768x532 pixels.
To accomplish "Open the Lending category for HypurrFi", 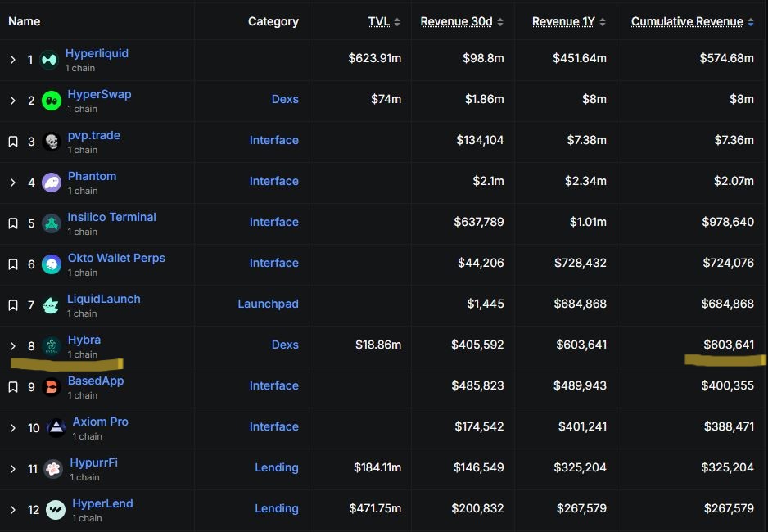I will pyautogui.click(x=276, y=467).
